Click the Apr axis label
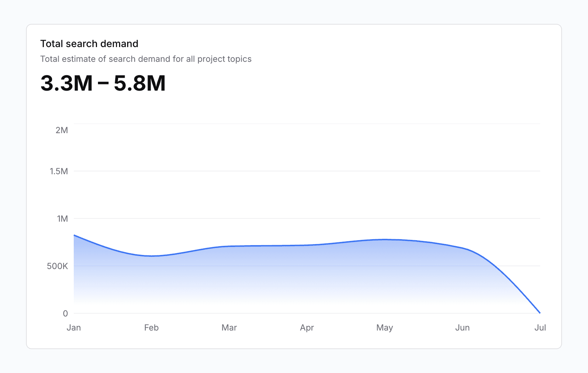The width and height of the screenshot is (588, 373). click(307, 327)
